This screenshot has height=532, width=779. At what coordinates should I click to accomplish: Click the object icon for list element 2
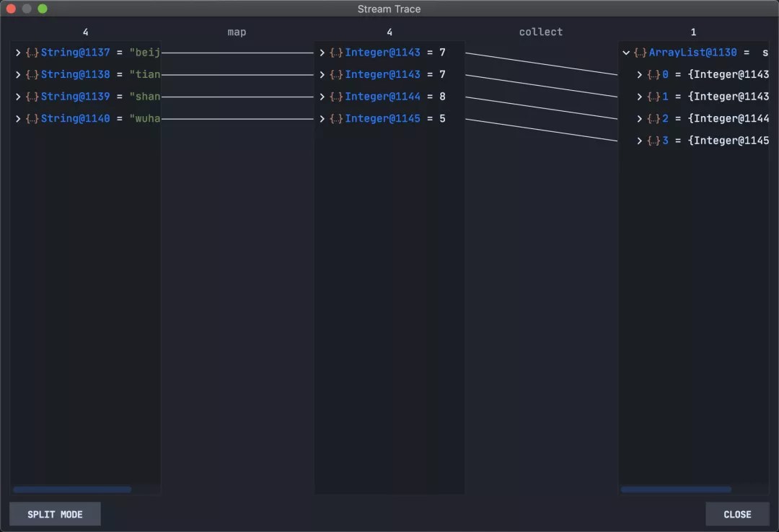(653, 119)
